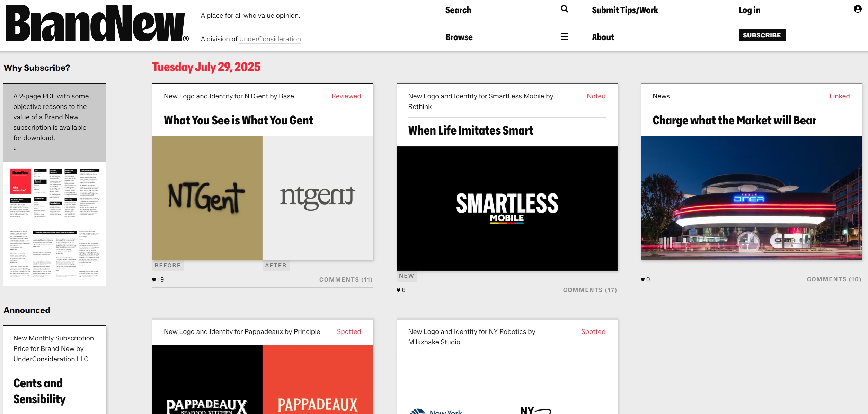Open 'Charge what the Market will Bear' article
This screenshot has height=414, width=868.
click(x=734, y=120)
